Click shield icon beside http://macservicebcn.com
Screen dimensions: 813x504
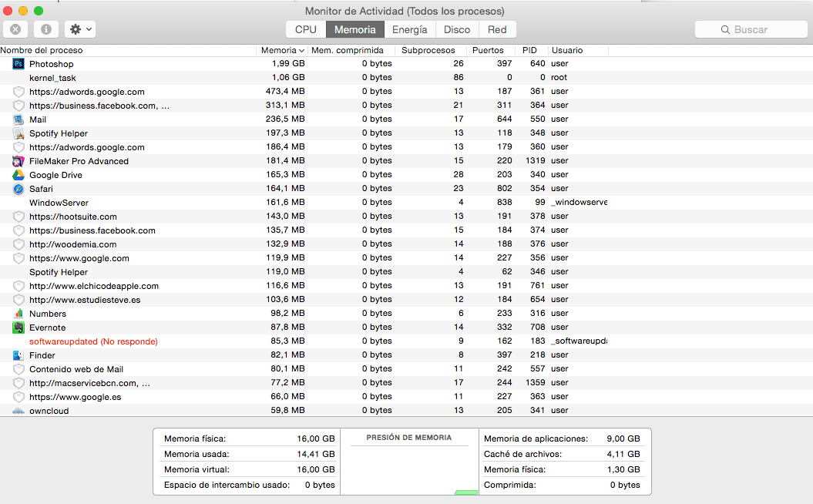18,383
